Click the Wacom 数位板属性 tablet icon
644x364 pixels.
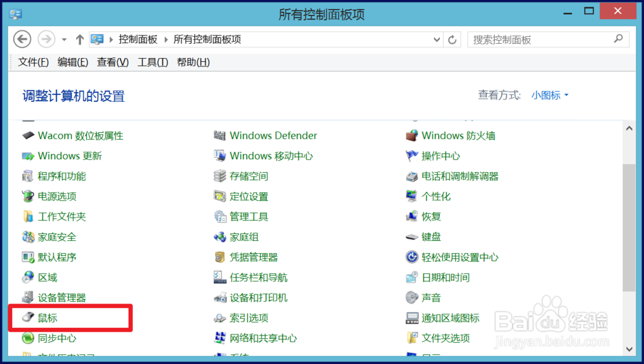click(28, 135)
